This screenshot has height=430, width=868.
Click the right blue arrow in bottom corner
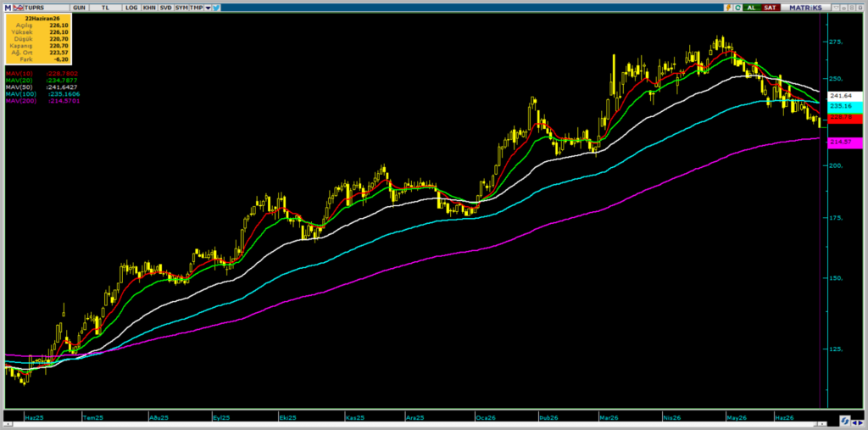click(x=861, y=423)
